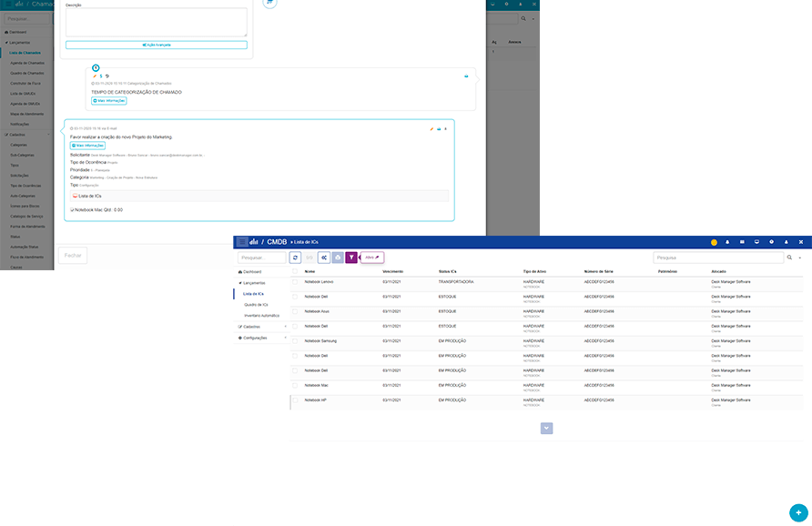Click the yellow status circle in header
Image resolution: width=812 pixels, height=526 pixels.
point(714,242)
